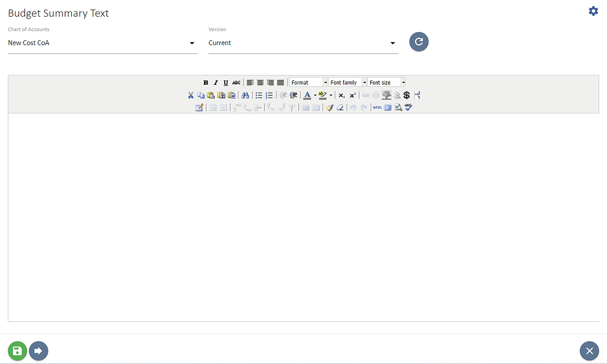The height and width of the screenshot is (364, 607).
Task: Click Paste as Plain Text icon
Action: point(221,95)
